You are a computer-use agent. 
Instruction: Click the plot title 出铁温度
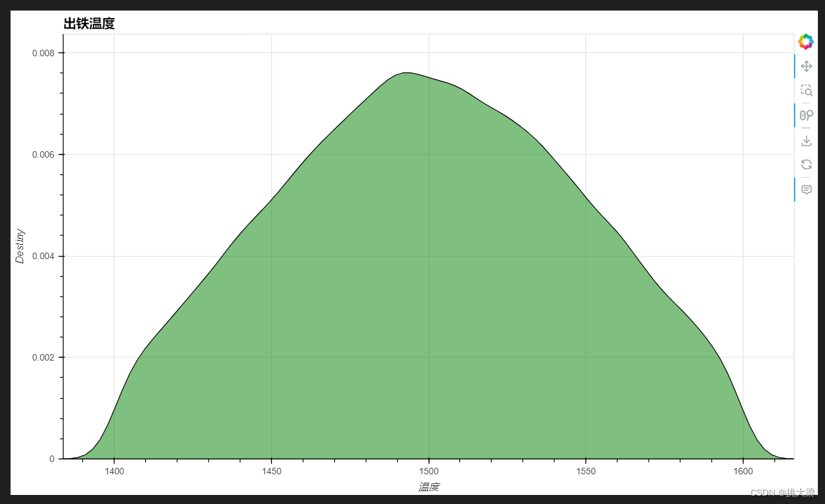point(89,24)
